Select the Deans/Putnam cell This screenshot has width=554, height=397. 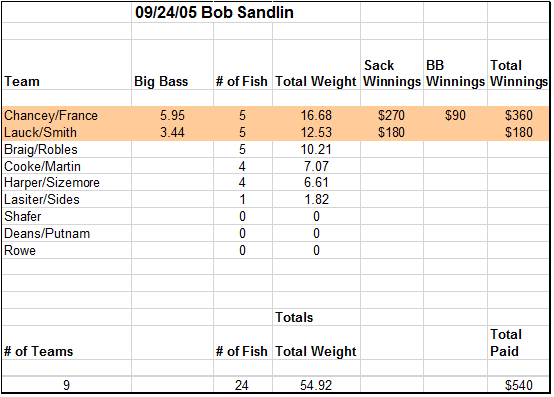click(47, 233)
